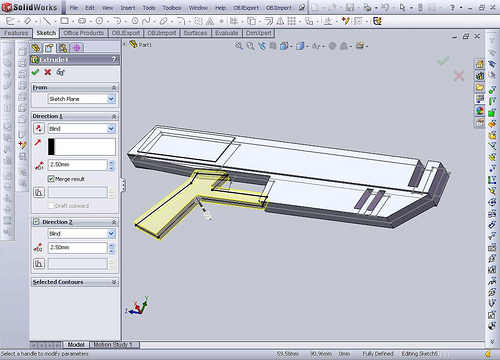Click the Zoom to Fit icon
Screen dimensions: 500x360
tap(239, 46)
